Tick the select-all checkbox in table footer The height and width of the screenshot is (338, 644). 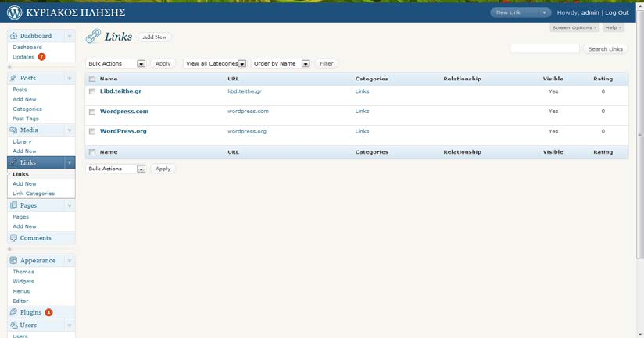pos(92,152)
